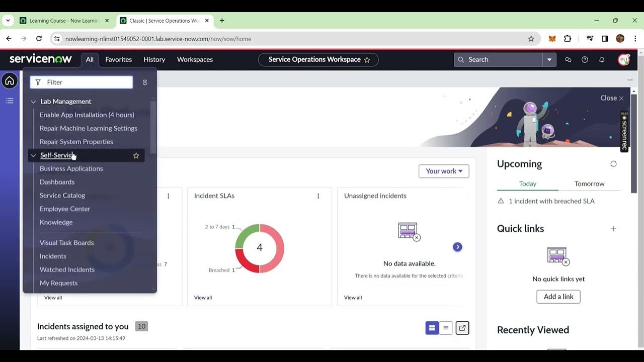Open Incidents module in menu
Viewport: 644px width, 362px height.
click(x=53, y=256)
